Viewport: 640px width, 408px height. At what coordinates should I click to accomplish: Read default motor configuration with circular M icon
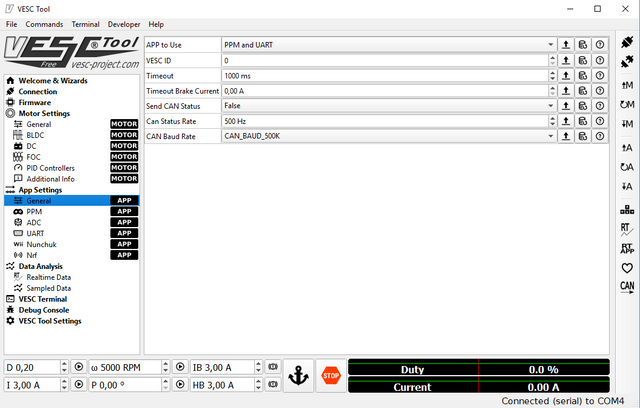[627, 104]
